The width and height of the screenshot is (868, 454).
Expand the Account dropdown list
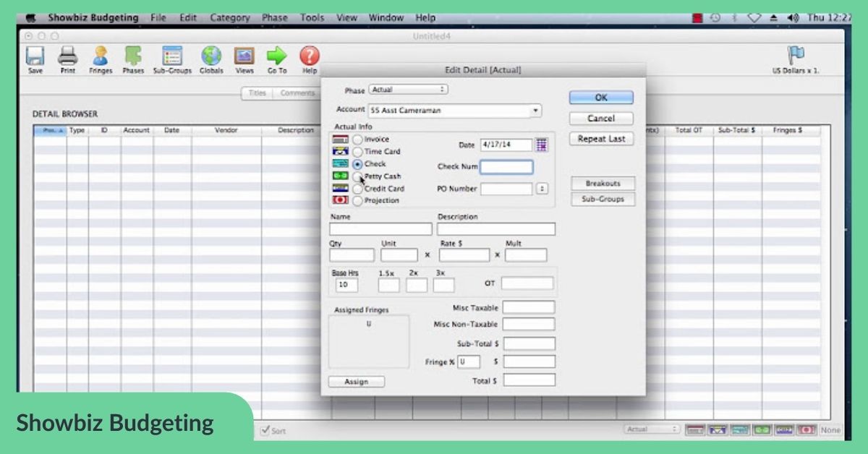point(535,111)
